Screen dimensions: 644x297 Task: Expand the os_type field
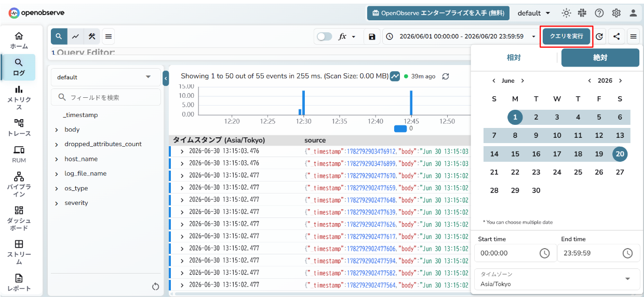pyautogui.click(x=57, y=188)
